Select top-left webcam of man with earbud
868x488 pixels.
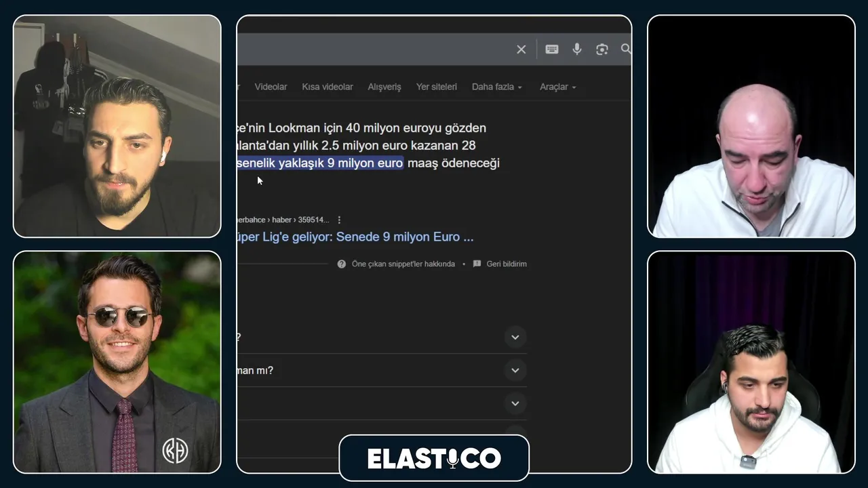117,126
